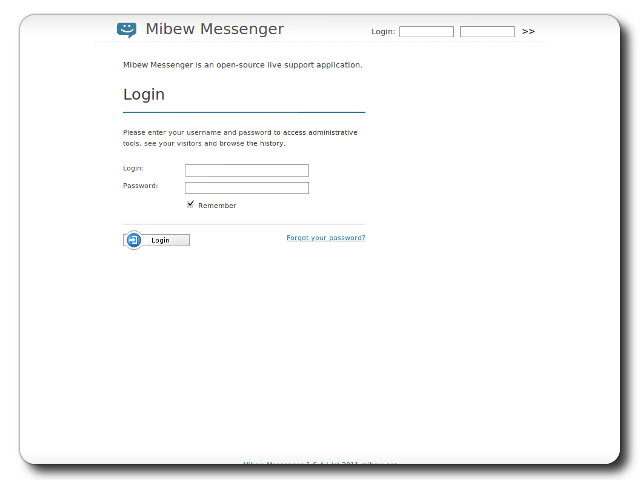The image size is (640, 480).
Task: Click the "Password:" form label
Action: (x=140, y=185)
